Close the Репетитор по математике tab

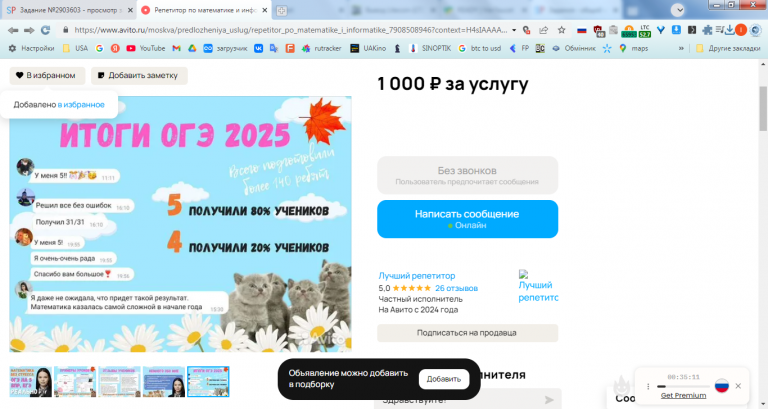tap(264, 10)
